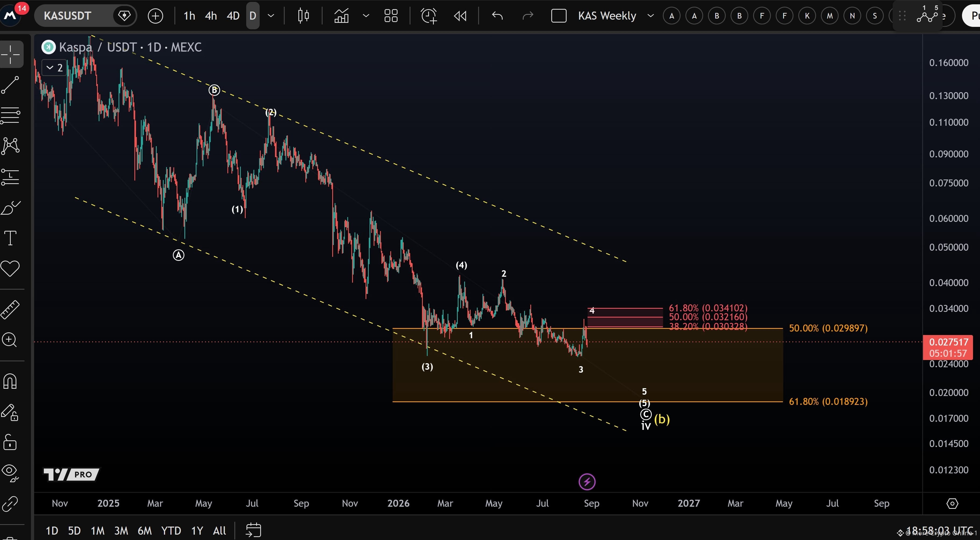
Task: Open the Indicators panel
Action: [x=341, y=16]
